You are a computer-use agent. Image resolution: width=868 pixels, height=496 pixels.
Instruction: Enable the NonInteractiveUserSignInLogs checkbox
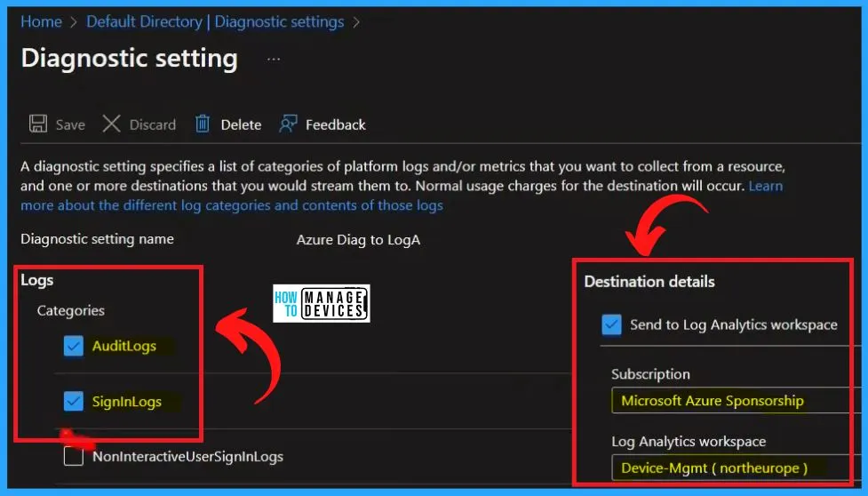tap(74, 457)
